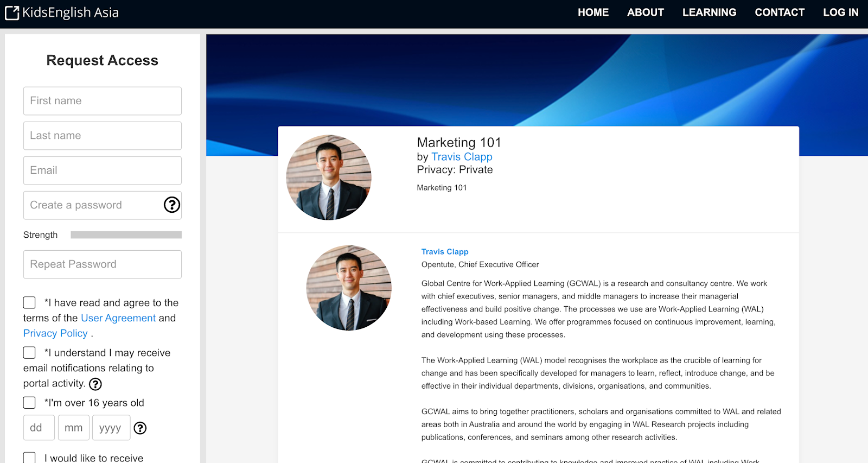Image resolution: width=868 pixels, height=463 pixels.
Task: Click into the Email field
Action: click(x=103, y=170)
